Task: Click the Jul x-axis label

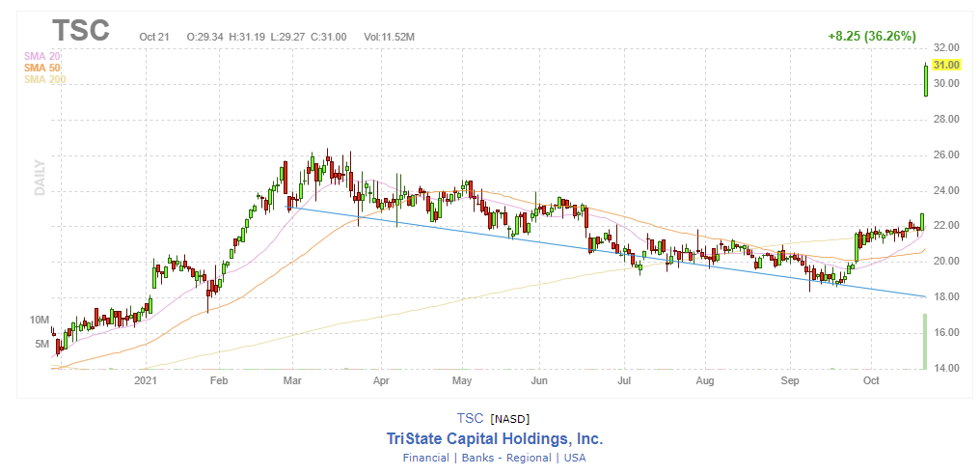Action: [623, 380]
